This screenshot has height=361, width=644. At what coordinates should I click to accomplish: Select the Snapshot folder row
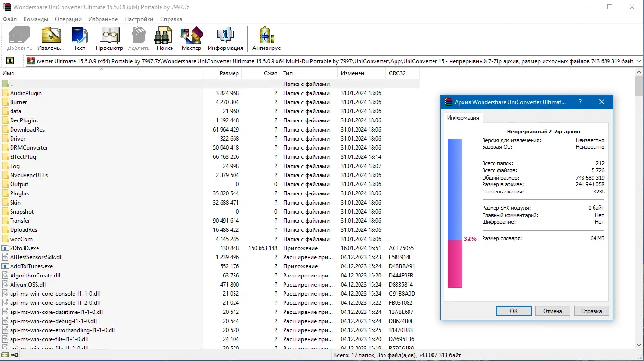210,212
